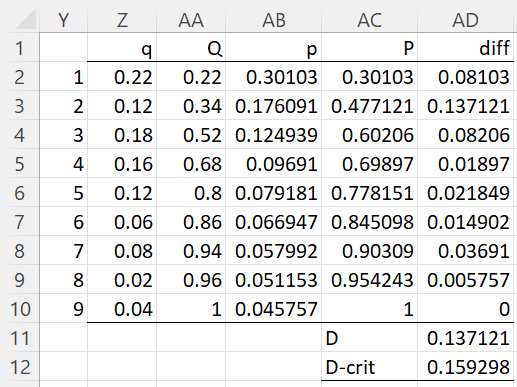
Task: Click cell showing 0.60206
Action: coord(369,135)
